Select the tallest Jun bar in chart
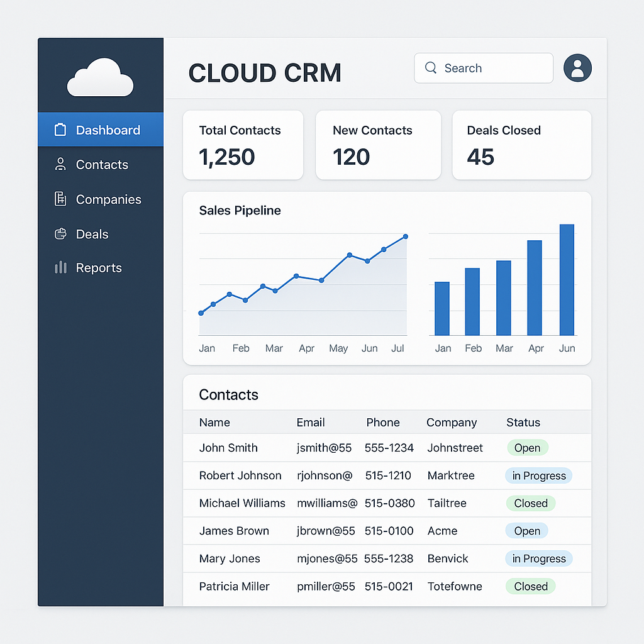The image size is (644, 644). pyautogui.click(x=567, y=280)
